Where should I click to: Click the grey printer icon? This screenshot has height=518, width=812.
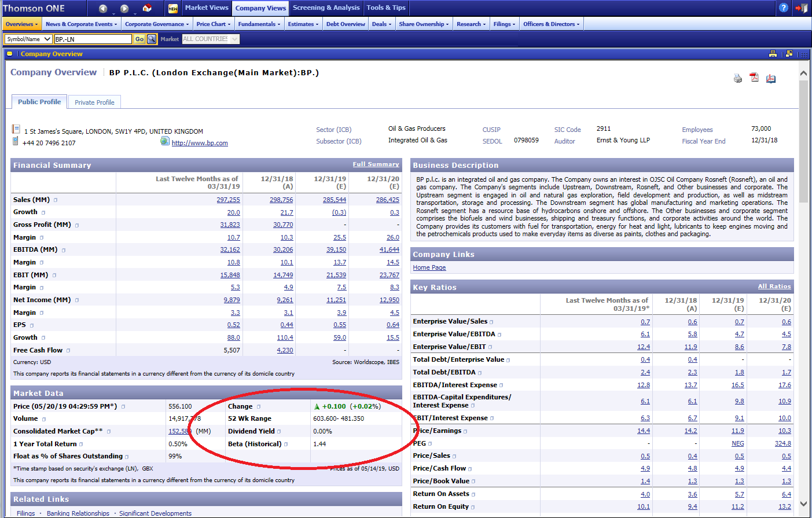coord(737,78)
